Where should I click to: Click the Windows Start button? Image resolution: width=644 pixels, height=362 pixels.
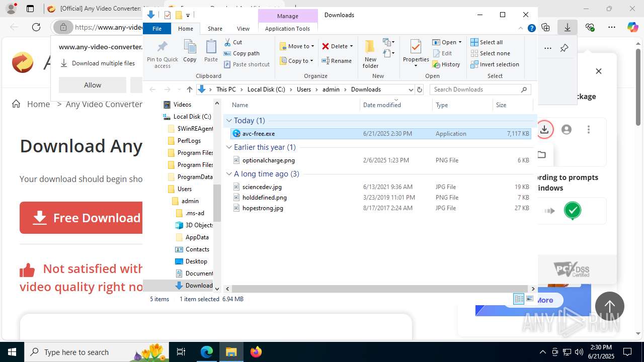(12, 352)
